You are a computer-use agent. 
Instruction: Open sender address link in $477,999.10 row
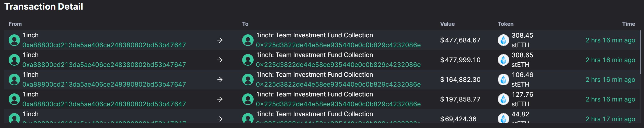click(x=104, y=65)
